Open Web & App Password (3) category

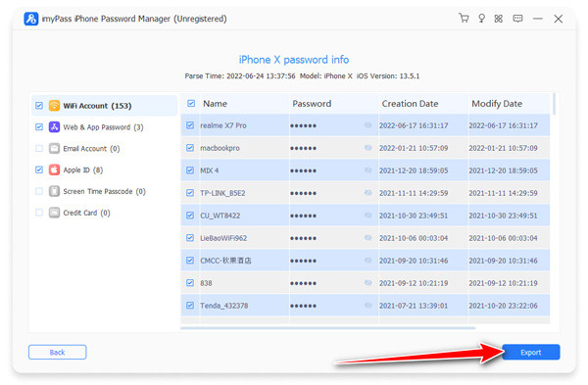(x=103, y=127)
